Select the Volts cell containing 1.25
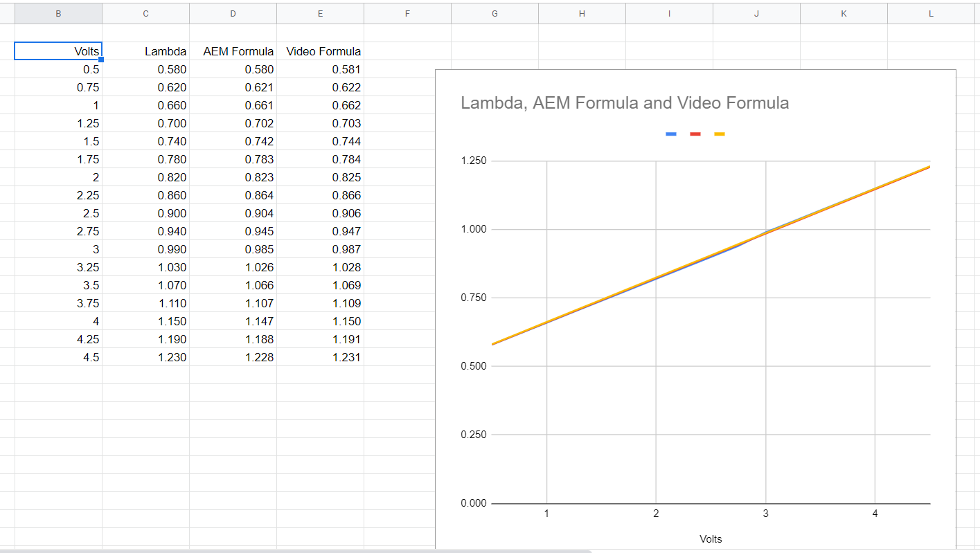This screenshot has width=980, height=553. pos(58,123)
